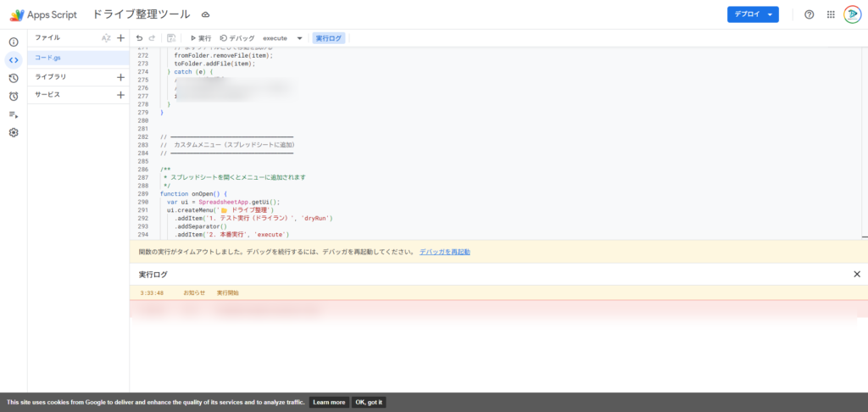Click line fromFolder.removeFile(item)
The height and width of the screenshot is (412, 868).
click(223, 55)
